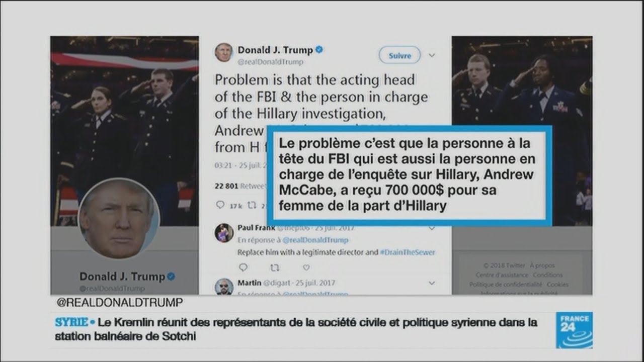This screenshot has height=362, width=644.
Task: Reply to Paul Frank's comment
Action: click(243, 267)
